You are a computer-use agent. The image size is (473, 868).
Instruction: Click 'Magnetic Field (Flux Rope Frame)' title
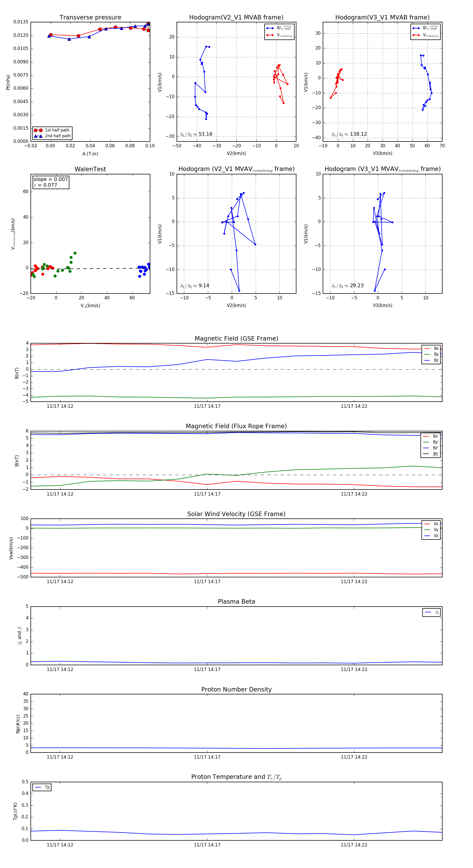[236, 426]
